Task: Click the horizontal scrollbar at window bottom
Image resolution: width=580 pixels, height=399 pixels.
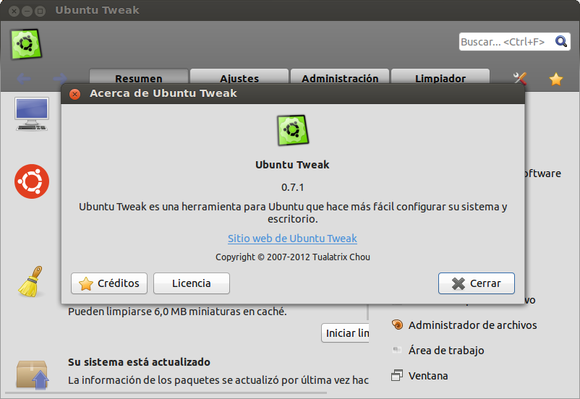Action: [166, 393]
